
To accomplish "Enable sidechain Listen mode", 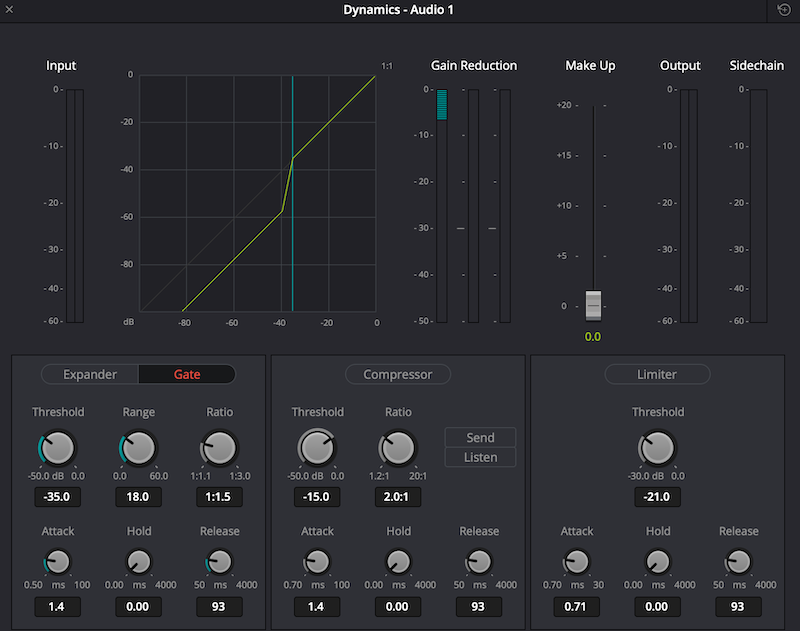I will (479, 457).
